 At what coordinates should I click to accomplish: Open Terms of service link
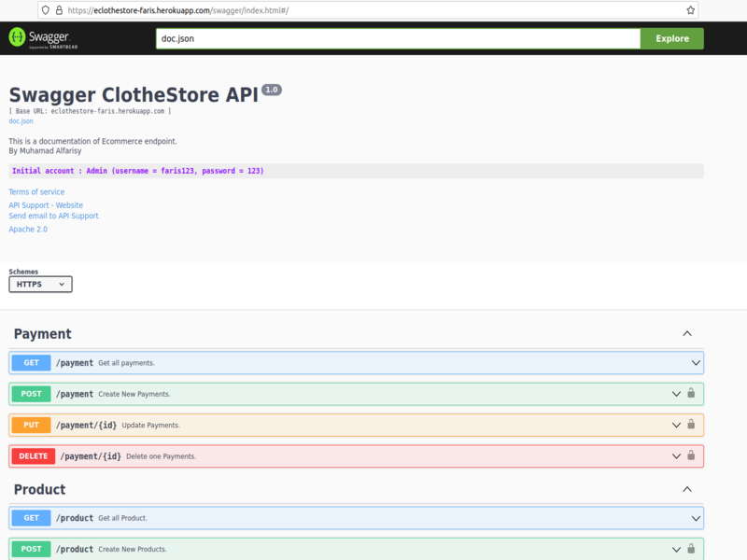point(36,192)
